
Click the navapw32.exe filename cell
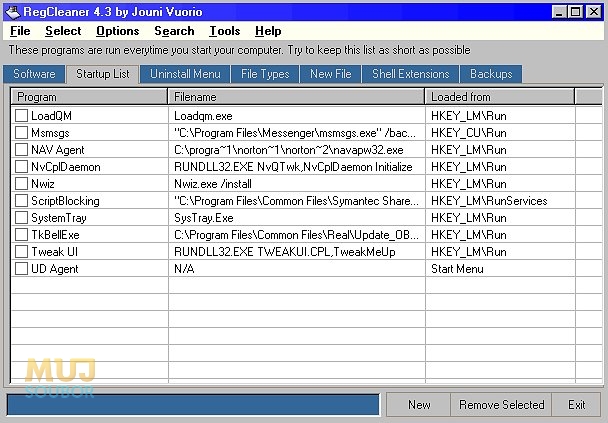297,150
